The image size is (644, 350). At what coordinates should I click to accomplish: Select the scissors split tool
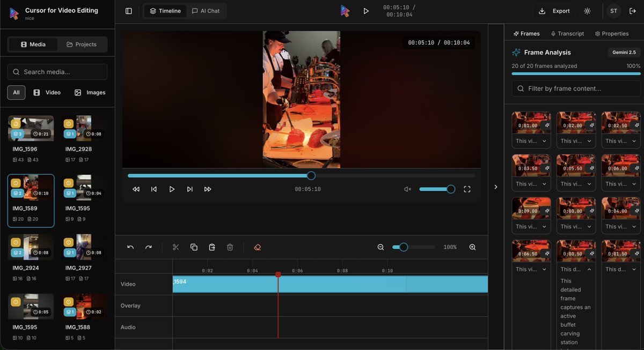click(175, 247)
